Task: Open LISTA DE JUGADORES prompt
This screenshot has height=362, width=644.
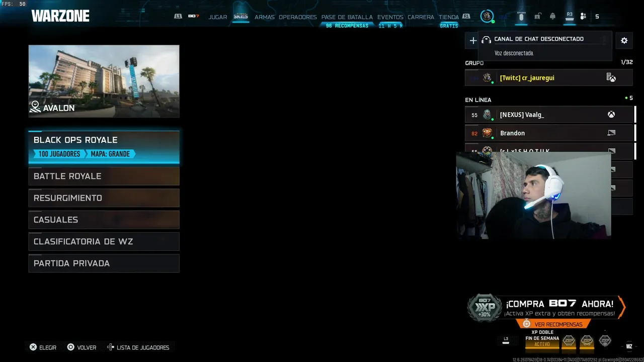Action: coord(138,347)
